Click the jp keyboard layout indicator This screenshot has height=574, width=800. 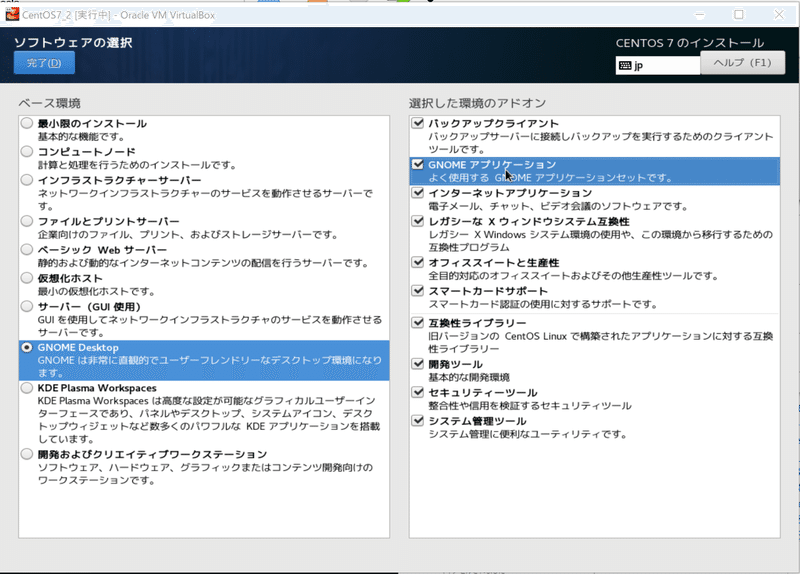point(658,65)
